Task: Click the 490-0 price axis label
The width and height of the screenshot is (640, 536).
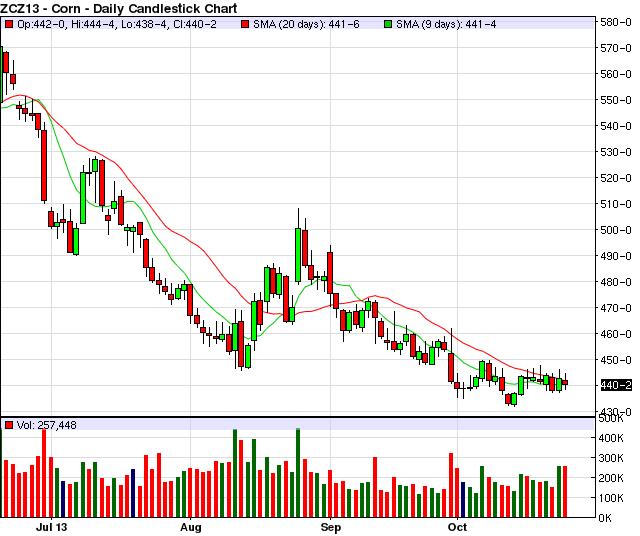Action: coord(616,256)
